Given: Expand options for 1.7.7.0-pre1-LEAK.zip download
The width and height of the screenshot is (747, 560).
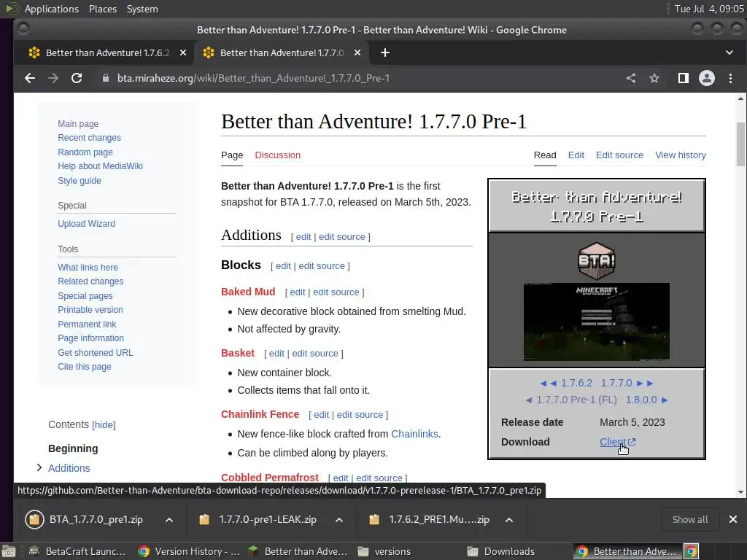Looking at the screenshot, I should (x=339, y=519).
